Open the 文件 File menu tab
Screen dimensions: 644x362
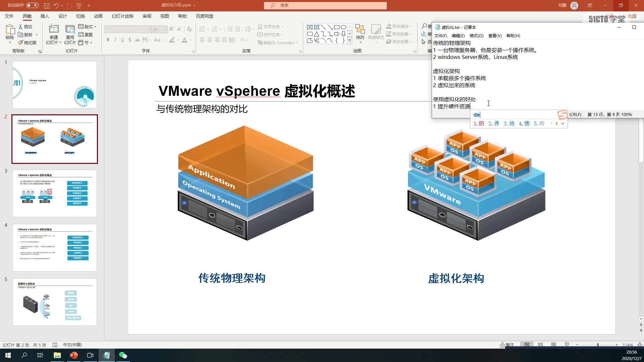point(9,16)
